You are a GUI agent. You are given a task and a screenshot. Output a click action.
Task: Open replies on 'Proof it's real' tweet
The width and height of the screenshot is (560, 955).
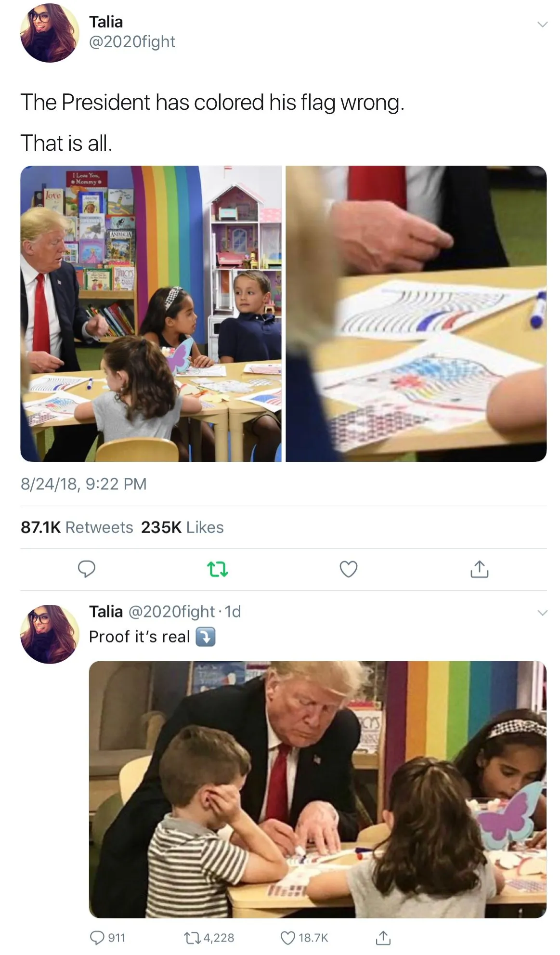point(107,937)
